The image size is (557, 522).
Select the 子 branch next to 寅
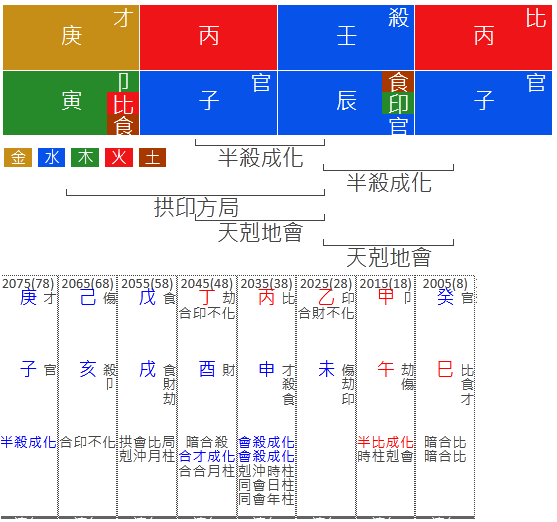tap(209, 103)
